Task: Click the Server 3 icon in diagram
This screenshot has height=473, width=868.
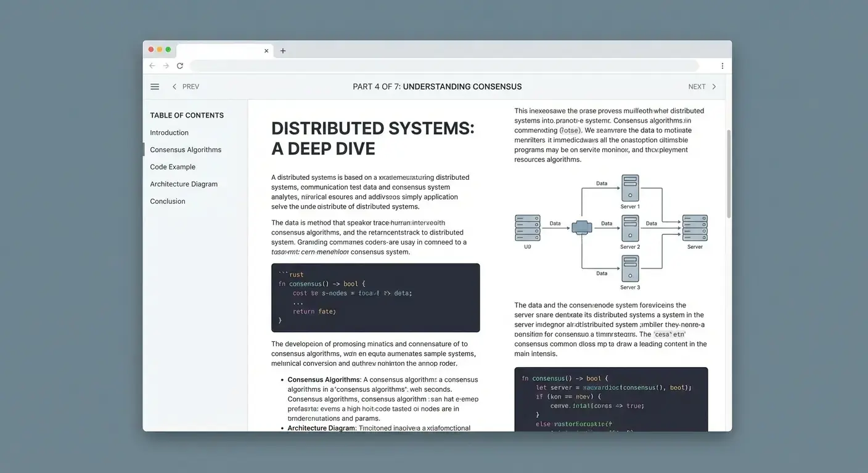Action: click(630, 269)
